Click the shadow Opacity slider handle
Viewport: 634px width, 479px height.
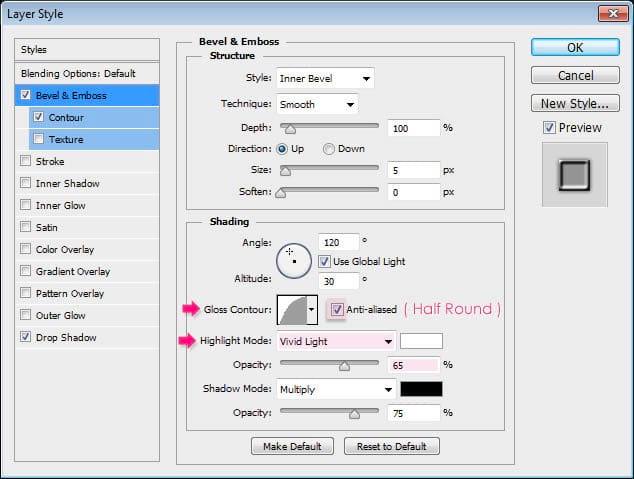point(354,414)
